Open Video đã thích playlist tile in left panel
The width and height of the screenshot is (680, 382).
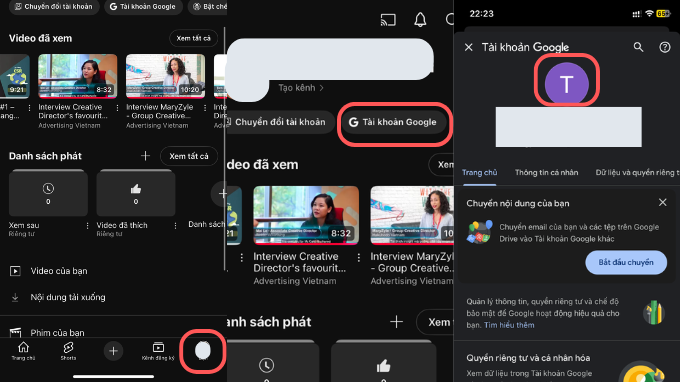tap(136, 193)
